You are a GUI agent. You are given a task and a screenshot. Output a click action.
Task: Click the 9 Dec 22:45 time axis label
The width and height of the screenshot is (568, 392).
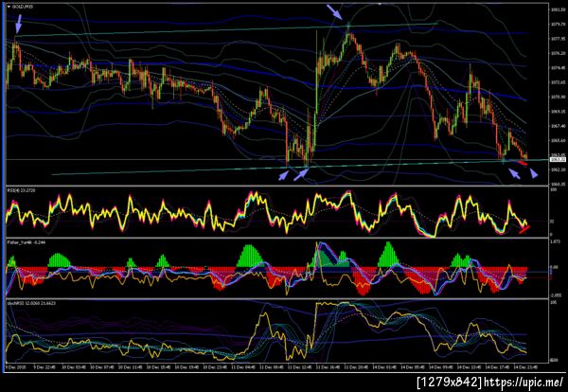pyautogui.click(x=44, y=367)
